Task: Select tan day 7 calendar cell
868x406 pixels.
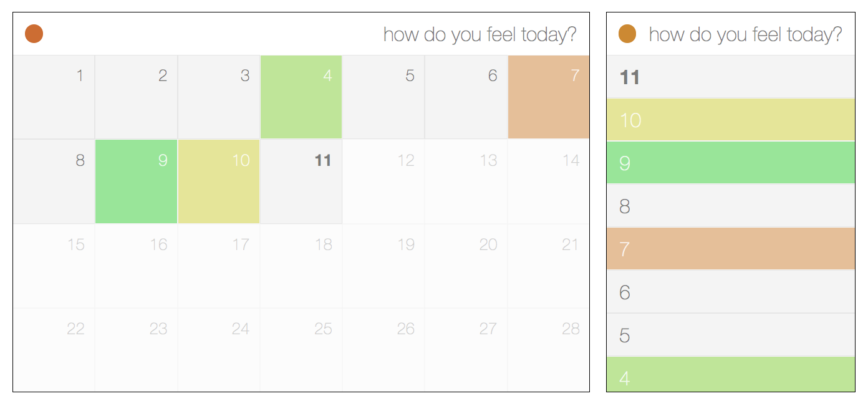Action: coord(549,97)
